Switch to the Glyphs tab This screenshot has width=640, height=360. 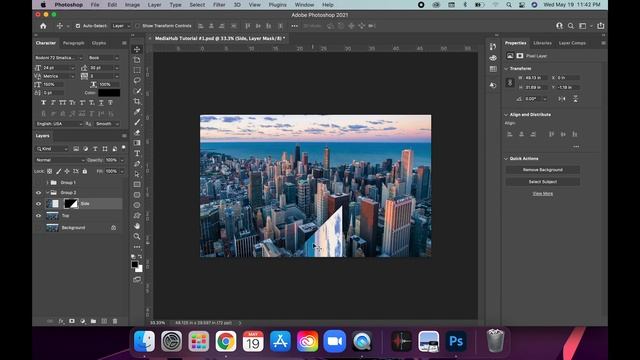point(99,43)
